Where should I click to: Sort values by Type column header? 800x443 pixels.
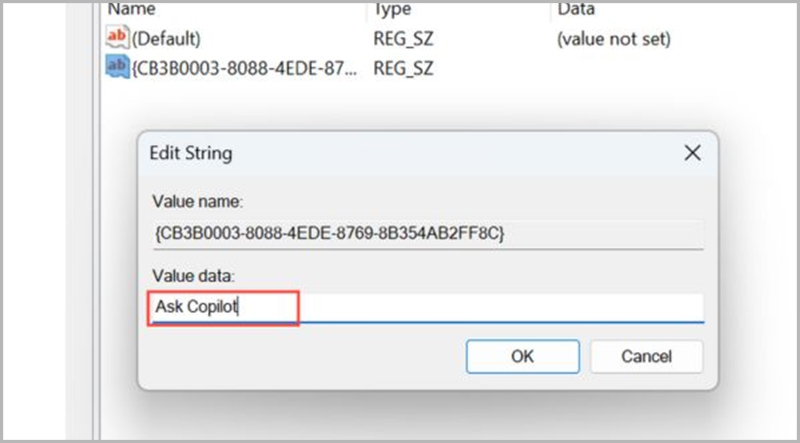(392, 9)
